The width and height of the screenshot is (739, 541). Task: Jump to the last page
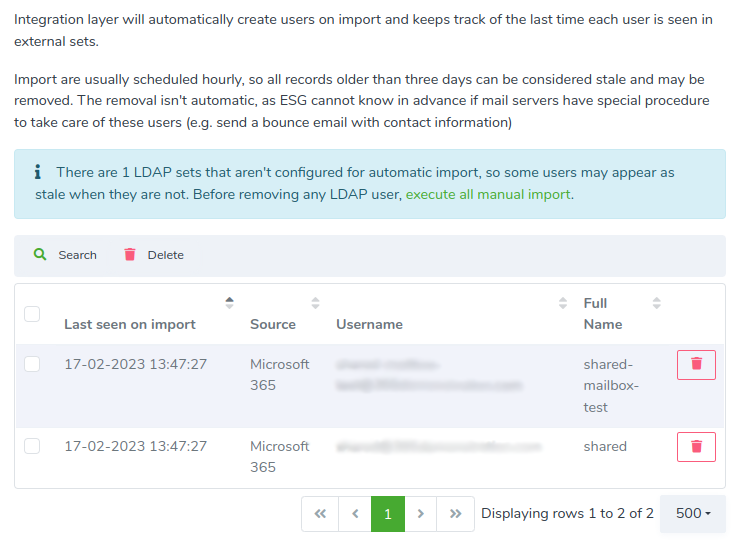(x=455, y=514)
